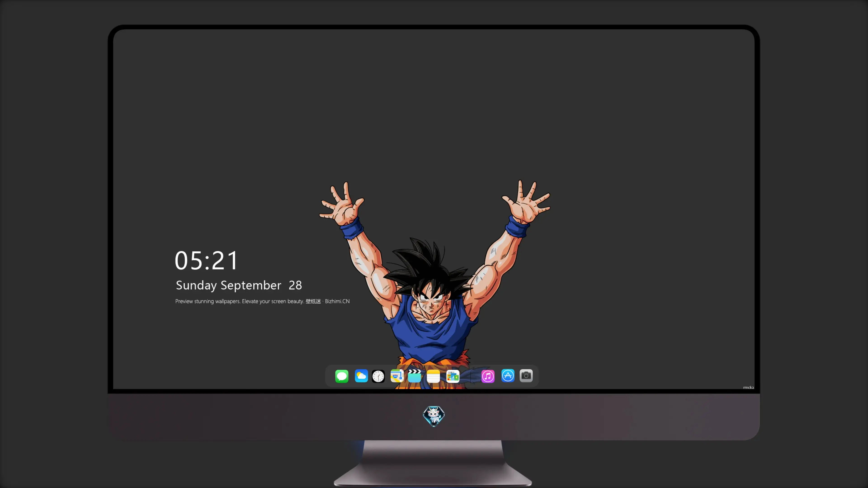Open the pink iTunes music app in the dock
868x488 pixels.
click(x=488, y=376)
